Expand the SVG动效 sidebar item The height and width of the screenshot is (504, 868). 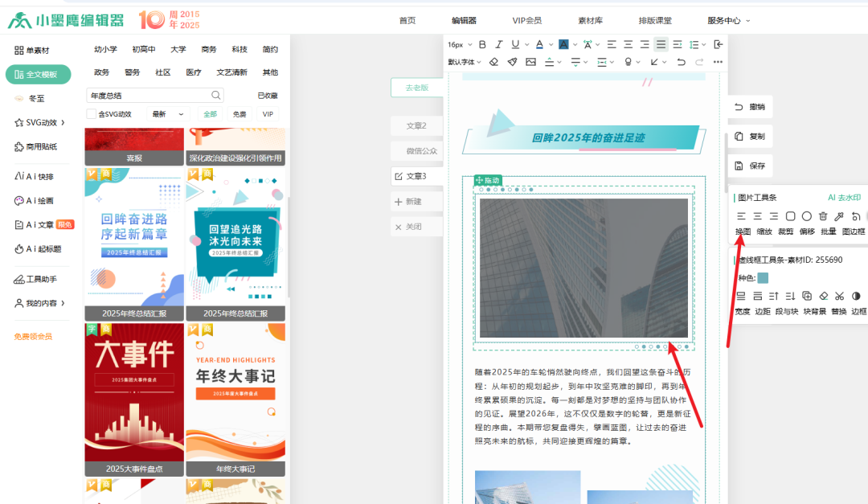coord(40,122)
